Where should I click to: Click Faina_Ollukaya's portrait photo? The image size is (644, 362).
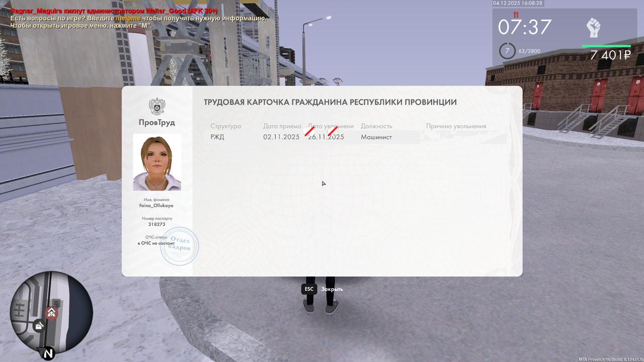157,162
